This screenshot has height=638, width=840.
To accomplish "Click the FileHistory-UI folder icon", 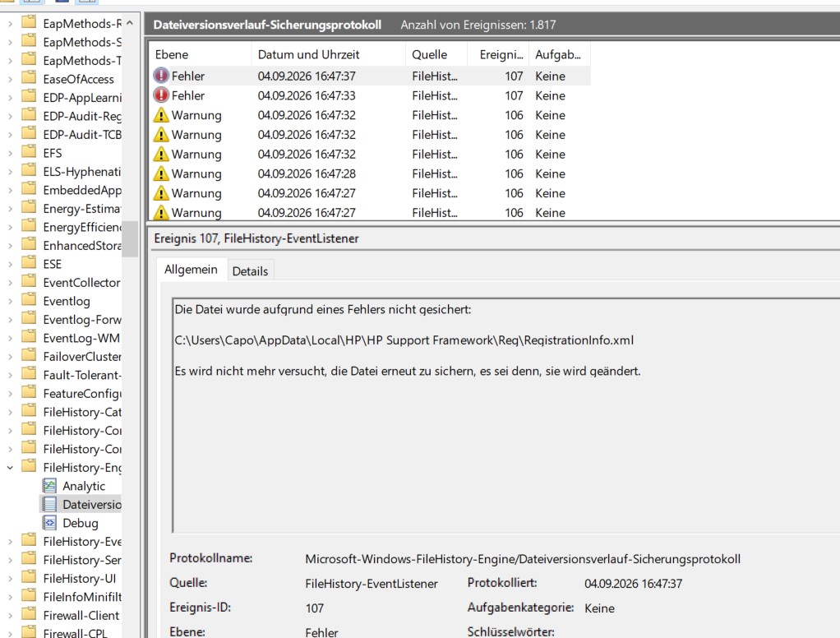I will pyautogui.click(x=29, y=578).
